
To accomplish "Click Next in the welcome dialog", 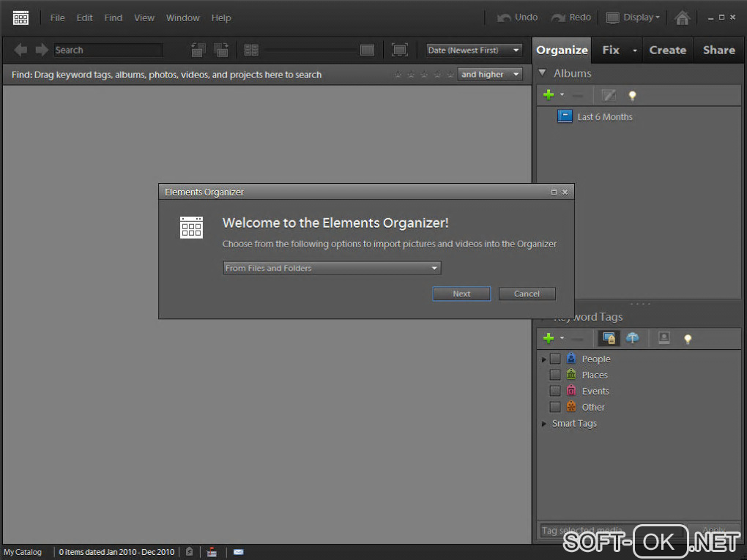I will (x=461, y=294).
